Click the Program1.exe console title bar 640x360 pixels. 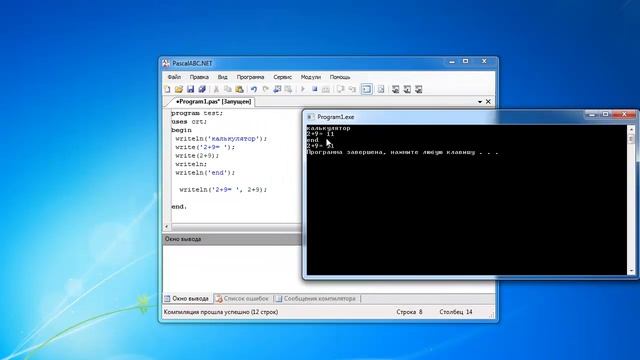(445, 117)
